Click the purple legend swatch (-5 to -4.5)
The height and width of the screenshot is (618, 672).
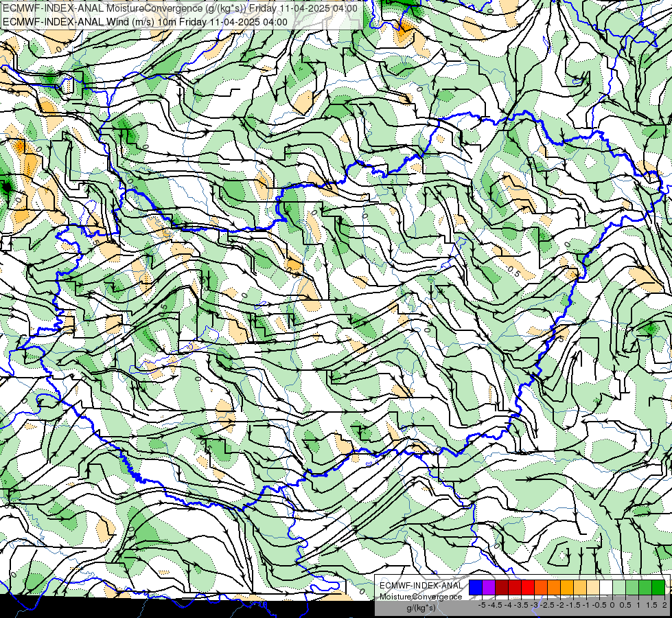(489, 588)
